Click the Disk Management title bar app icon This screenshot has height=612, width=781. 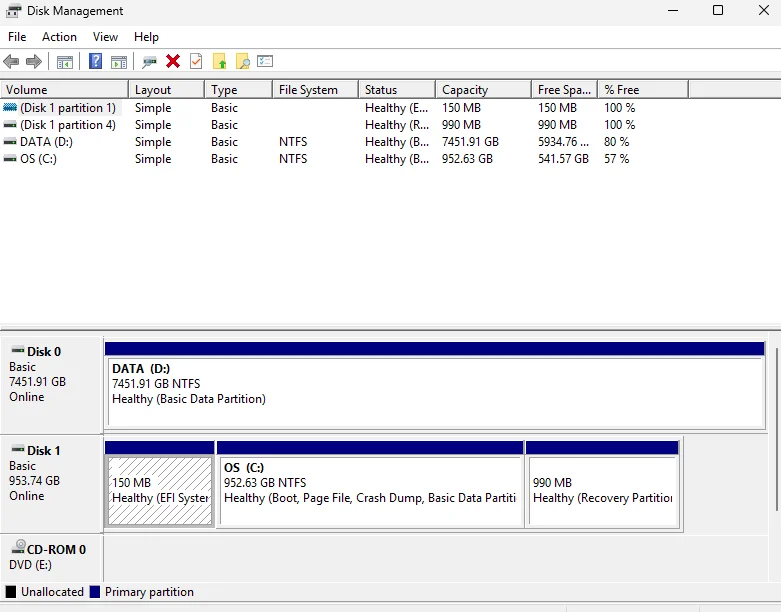point(13,10)
